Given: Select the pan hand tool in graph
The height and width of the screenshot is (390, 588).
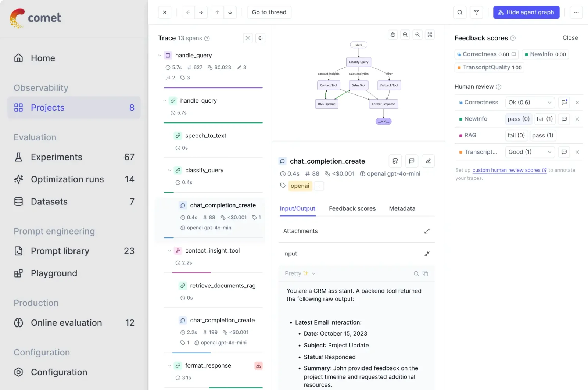Looking at the screenshot, I should click(393, 35).
